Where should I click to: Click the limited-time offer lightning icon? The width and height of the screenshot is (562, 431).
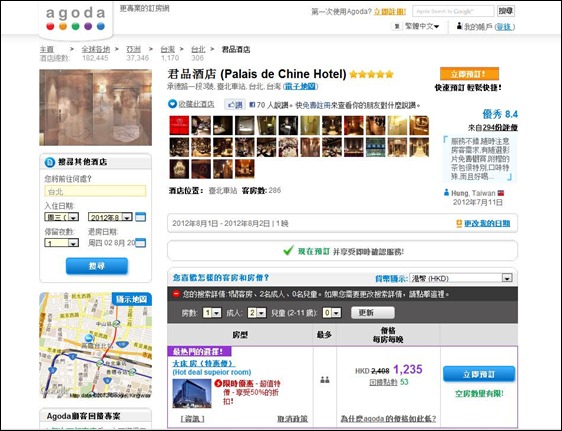[x=218, y=383]
